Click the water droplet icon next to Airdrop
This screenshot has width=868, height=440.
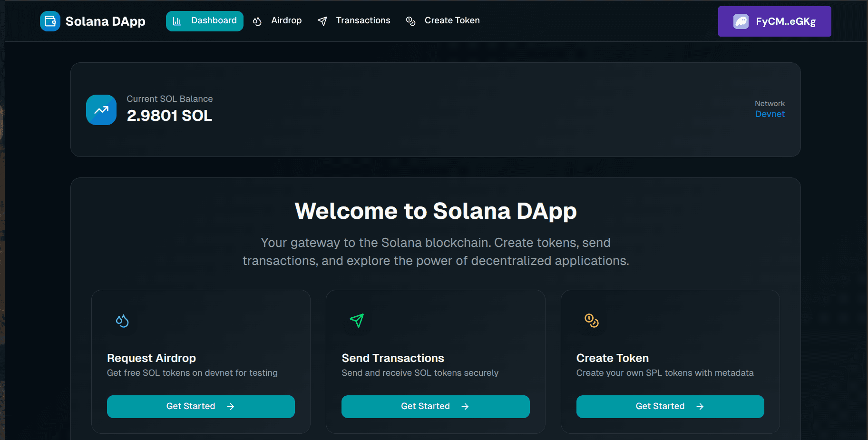click(257, 21)
